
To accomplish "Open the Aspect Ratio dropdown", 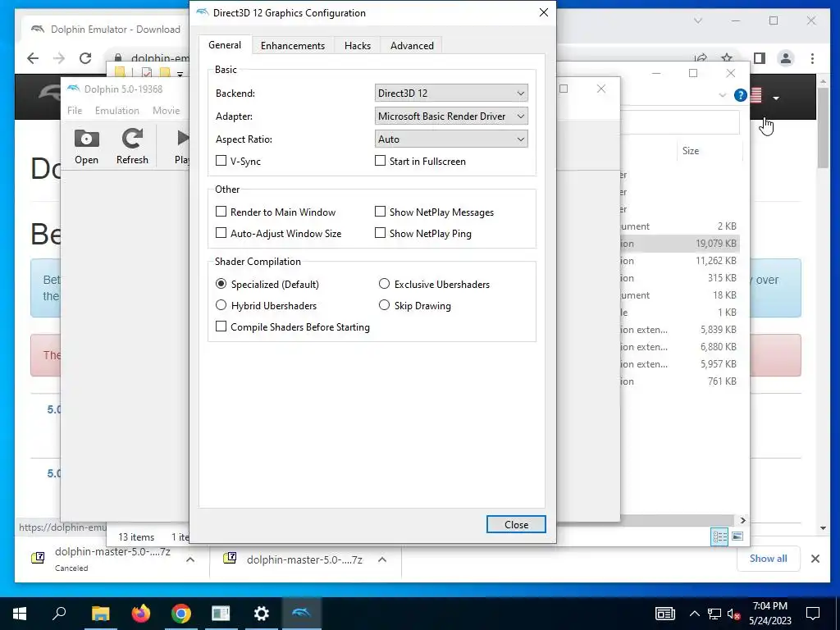I will 451,139.
